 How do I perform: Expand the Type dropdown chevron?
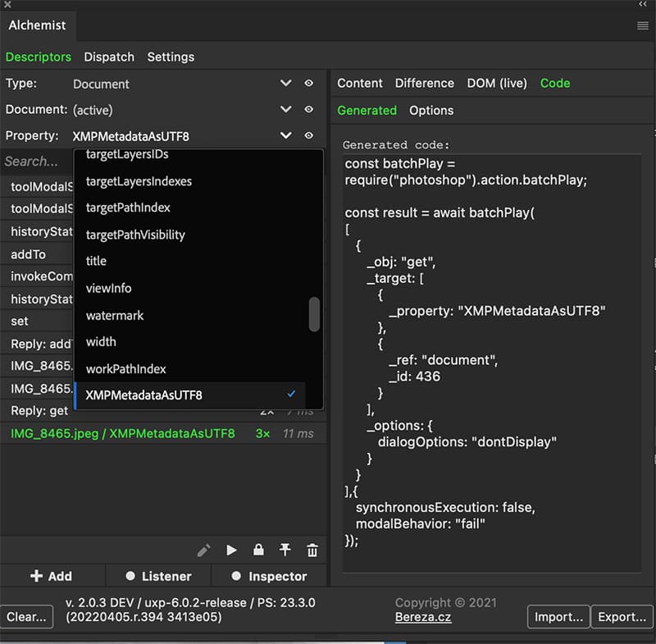point(285,84)
